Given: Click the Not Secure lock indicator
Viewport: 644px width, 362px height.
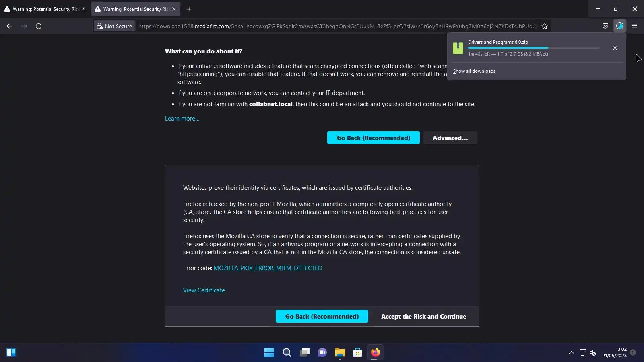Looking at the screenshot, I should (114, 26).
